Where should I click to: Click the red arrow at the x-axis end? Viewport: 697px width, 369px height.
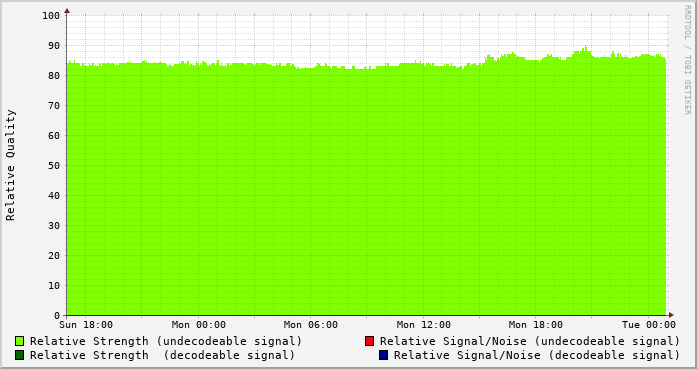(671, 315)
